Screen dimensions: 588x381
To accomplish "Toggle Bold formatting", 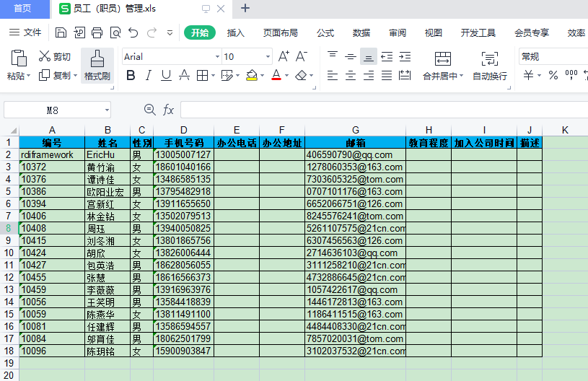I will [x=131, y=76].
